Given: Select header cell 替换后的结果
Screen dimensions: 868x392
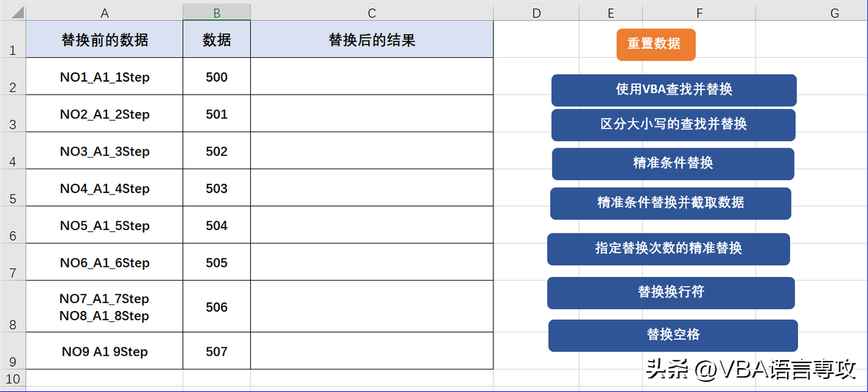Looking at the screenshot, I should point(372,40).
